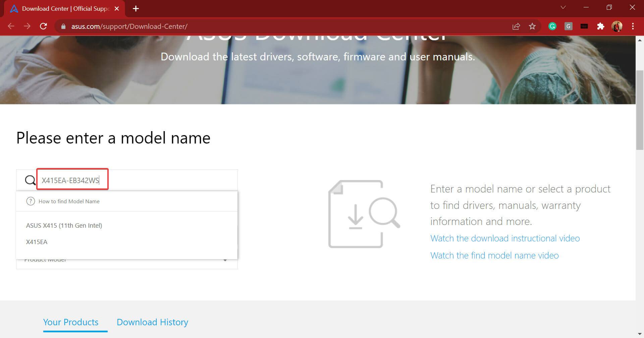
Task: Open the tab search chevron
Action: [x=563, y=7]
